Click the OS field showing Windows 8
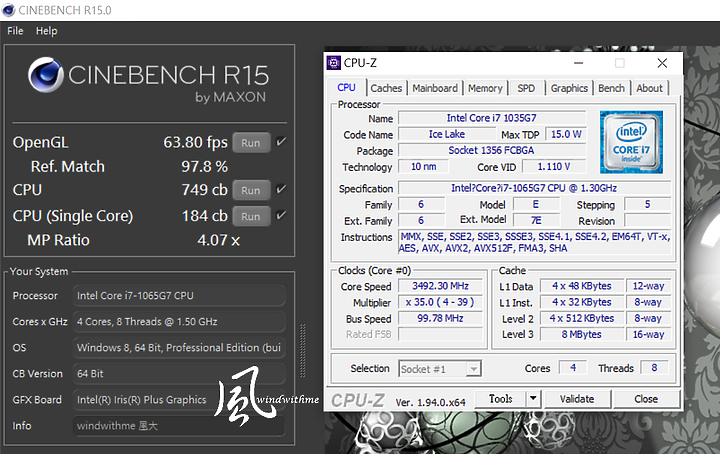The height and width of the screenshot is (454, 720). click(179, 348)
